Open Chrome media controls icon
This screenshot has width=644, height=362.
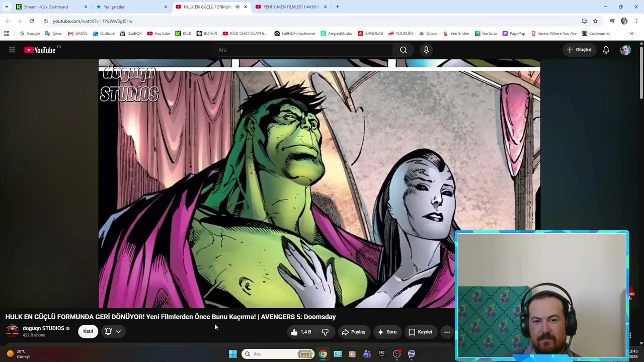click(x=612, y=21)
